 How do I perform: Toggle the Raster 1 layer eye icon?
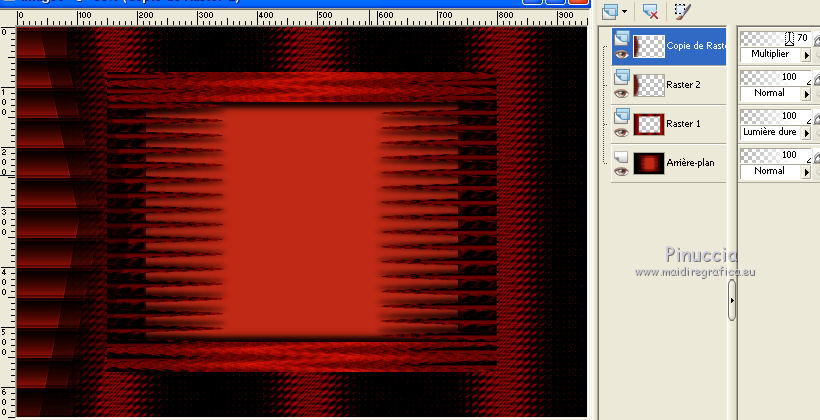pyautogui.click(x=621, y=133)
